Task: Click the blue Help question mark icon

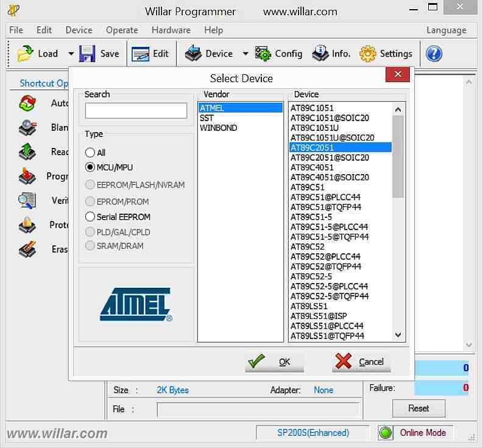Action: coord(434,54)
